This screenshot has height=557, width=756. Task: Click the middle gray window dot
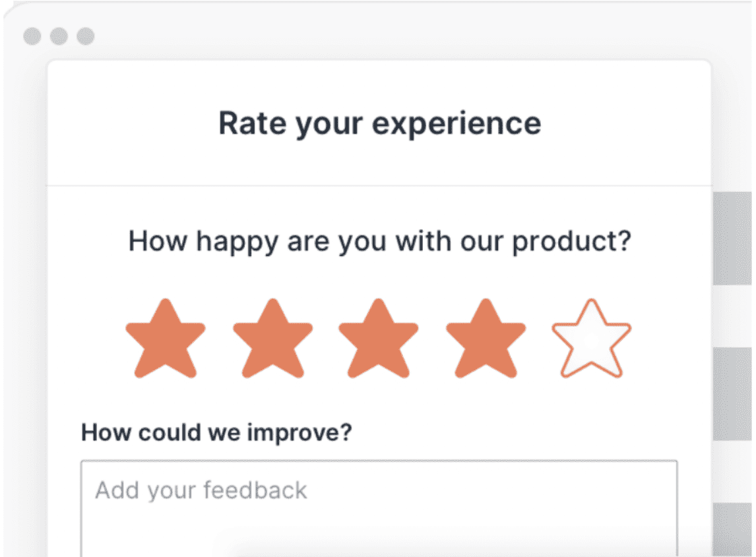click(x=59, y=36)
